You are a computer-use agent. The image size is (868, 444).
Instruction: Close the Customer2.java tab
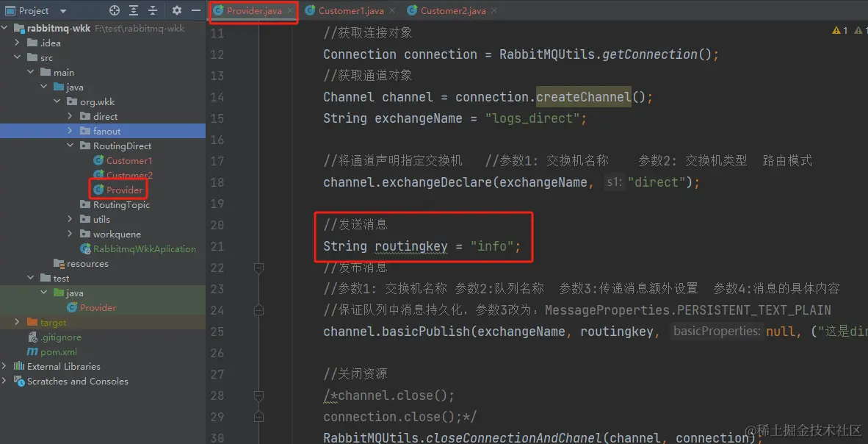tap(493, 10)
